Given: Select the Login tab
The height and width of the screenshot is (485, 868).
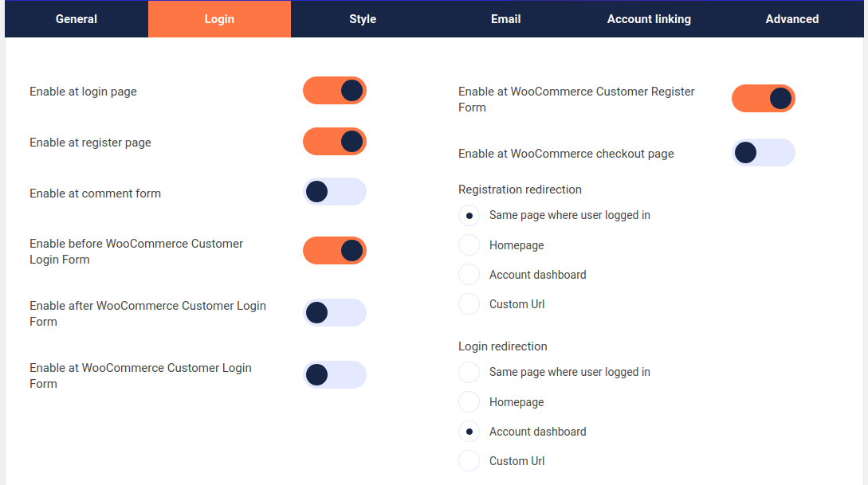Looking at the screenshot, I should tap(219, 18).
